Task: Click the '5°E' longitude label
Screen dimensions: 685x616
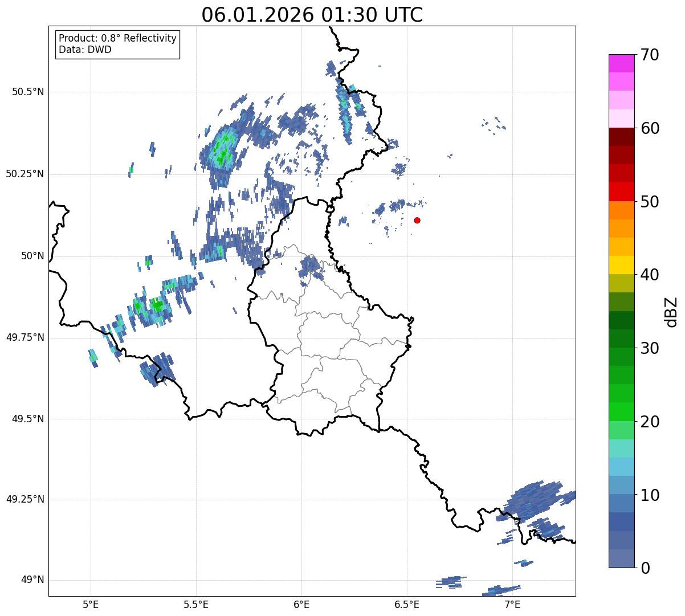Action: (x=91, y=604)
